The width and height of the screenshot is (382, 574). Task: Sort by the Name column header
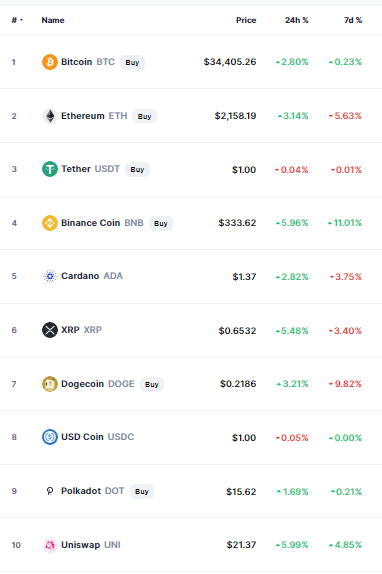(53, 20)
